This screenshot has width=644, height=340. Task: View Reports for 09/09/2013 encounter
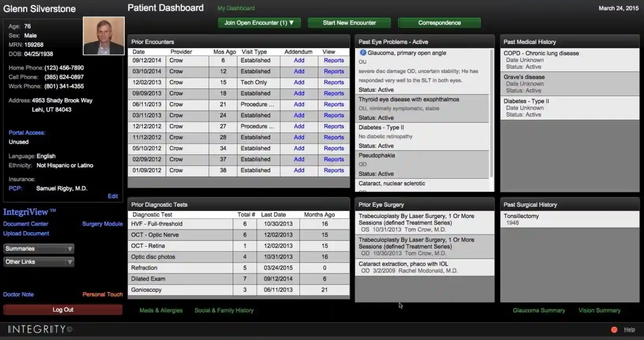pos(334,93)
